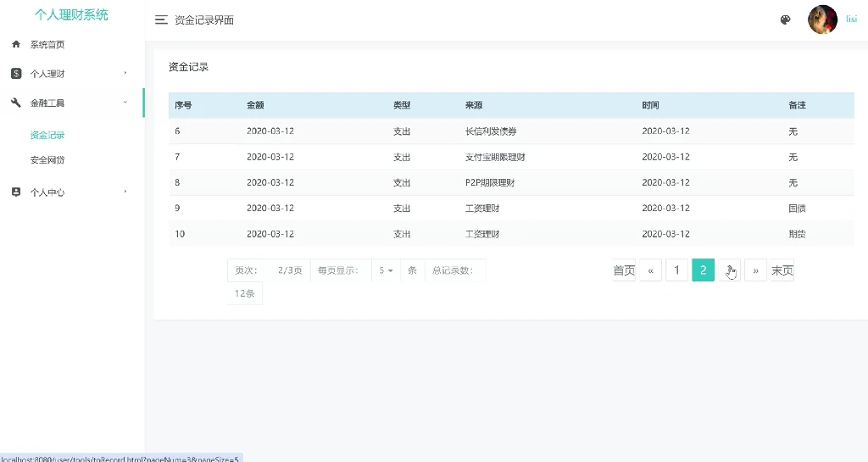This screenshot has height=462, width=868.
Task: Click the lisi user avatar picture
Action: [x=822, y=19]
